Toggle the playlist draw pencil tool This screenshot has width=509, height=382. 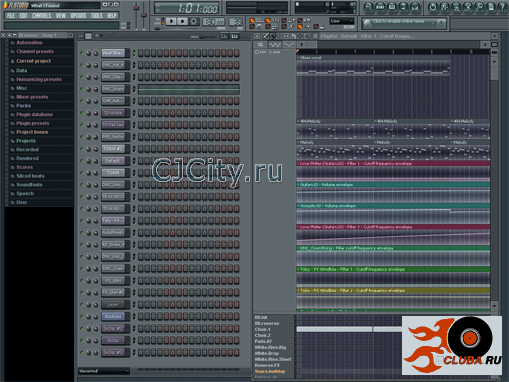coord(266,36)
